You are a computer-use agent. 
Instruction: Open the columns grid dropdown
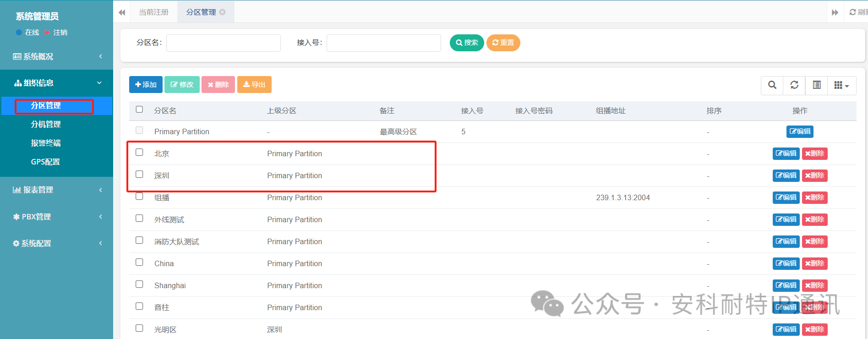841,85
